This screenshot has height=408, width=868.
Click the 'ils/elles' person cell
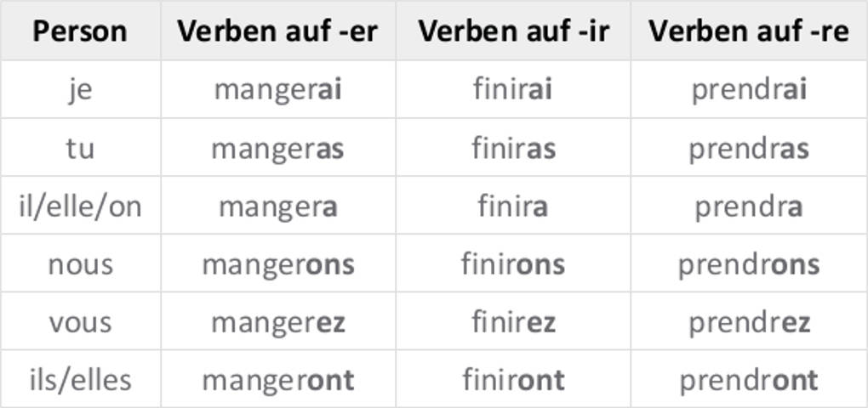(x=80, y=379)
